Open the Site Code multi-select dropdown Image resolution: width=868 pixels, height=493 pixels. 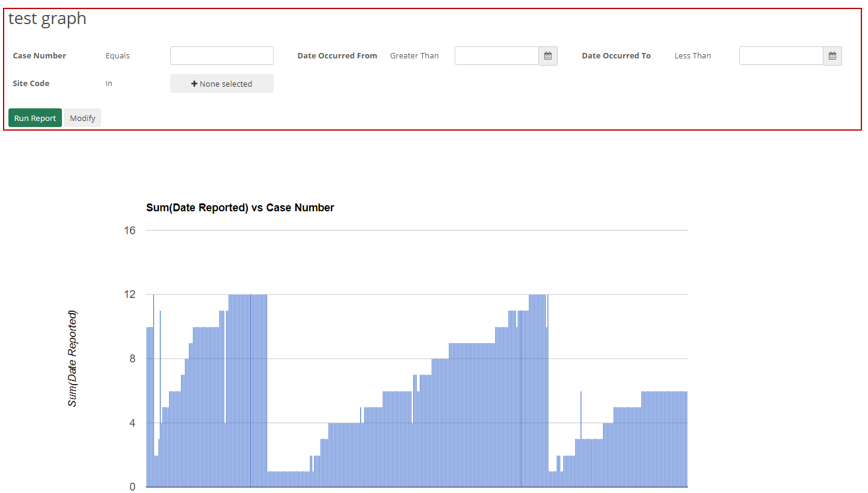click(221, 84)
